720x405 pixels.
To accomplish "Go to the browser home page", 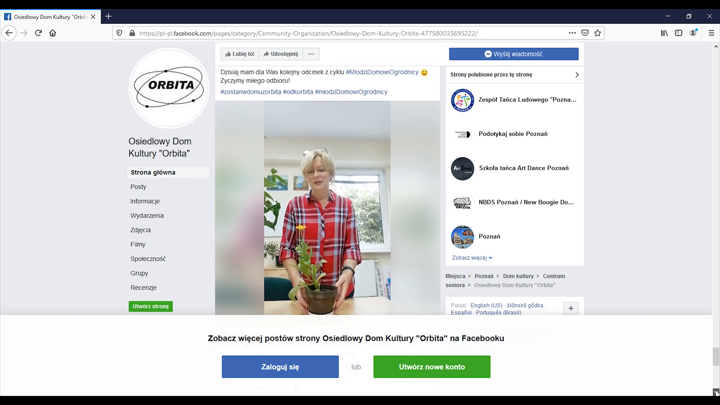I will click(x=53, y=33).
